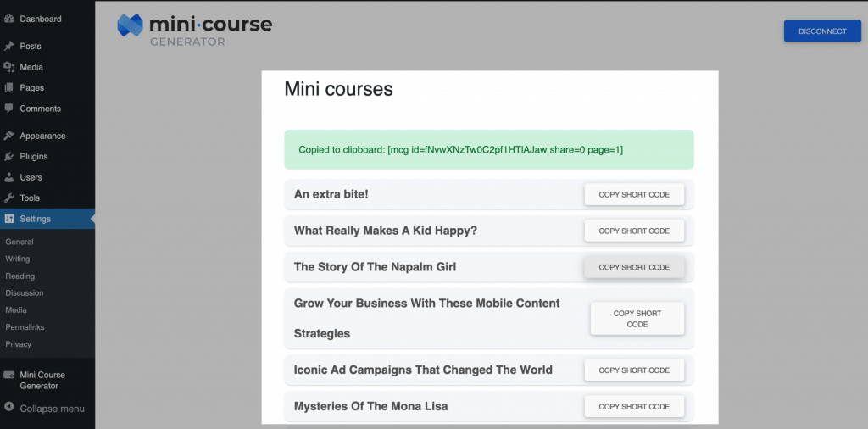Click the Users person icon

tap(9, 177)
